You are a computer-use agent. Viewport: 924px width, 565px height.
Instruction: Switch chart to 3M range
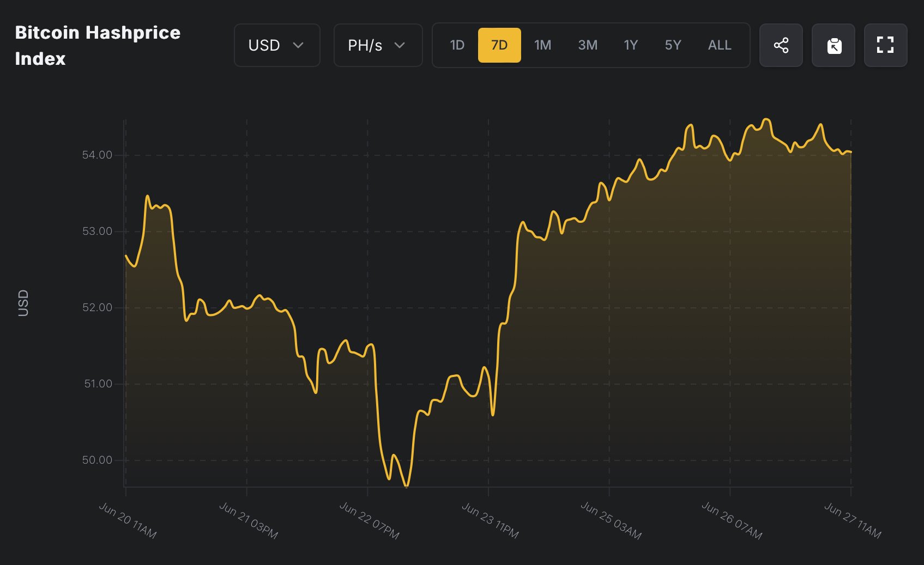coord(587,45)
